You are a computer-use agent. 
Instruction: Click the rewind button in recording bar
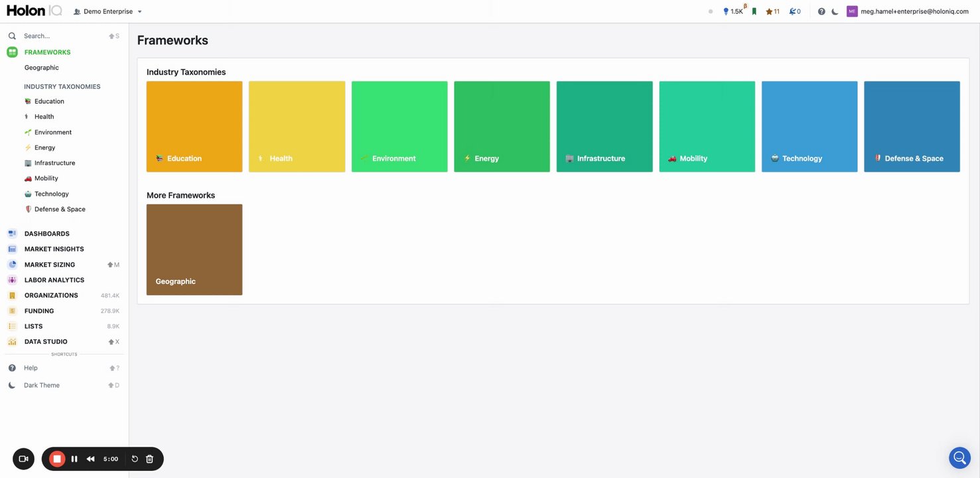[x=91, y=459]
